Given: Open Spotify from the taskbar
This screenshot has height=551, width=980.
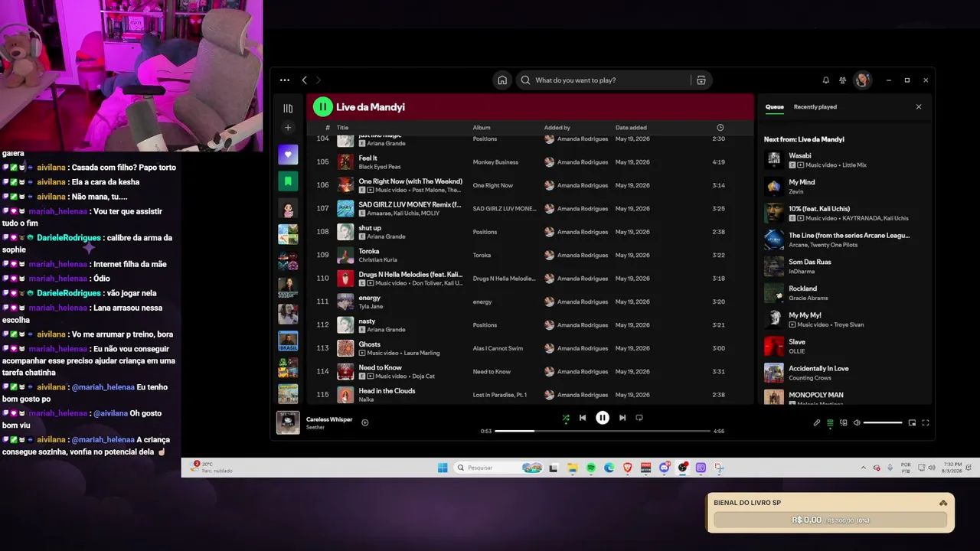Looking at the screenshot, I should pos(591,468).
